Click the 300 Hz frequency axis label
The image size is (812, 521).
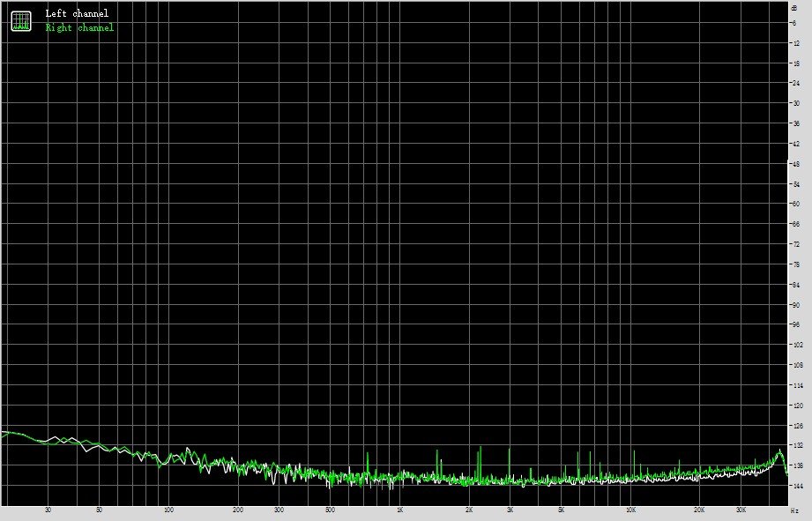[279, 510]
